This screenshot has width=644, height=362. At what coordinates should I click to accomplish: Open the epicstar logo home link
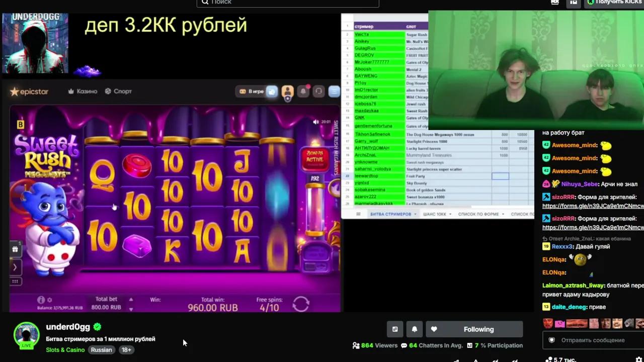click(x=29, y=92)
